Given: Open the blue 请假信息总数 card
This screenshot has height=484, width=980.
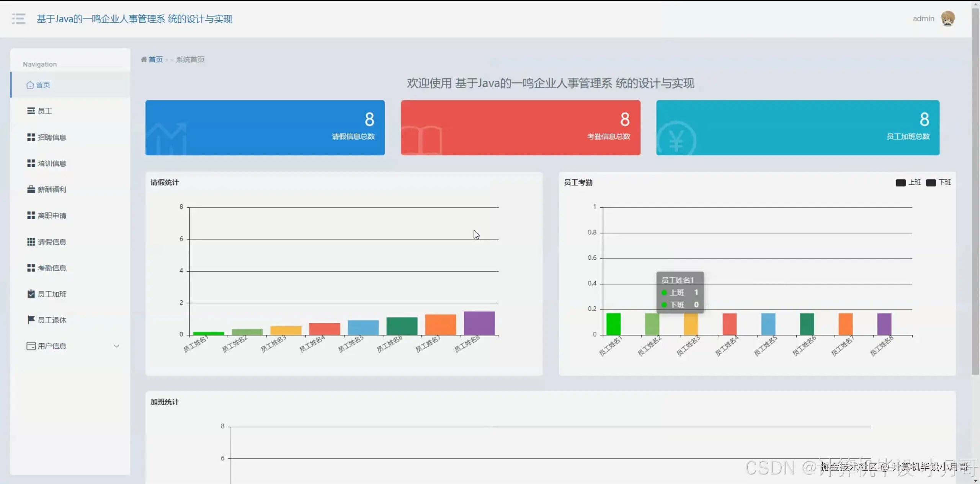Looking at the screenshot, I should [265, 127].
